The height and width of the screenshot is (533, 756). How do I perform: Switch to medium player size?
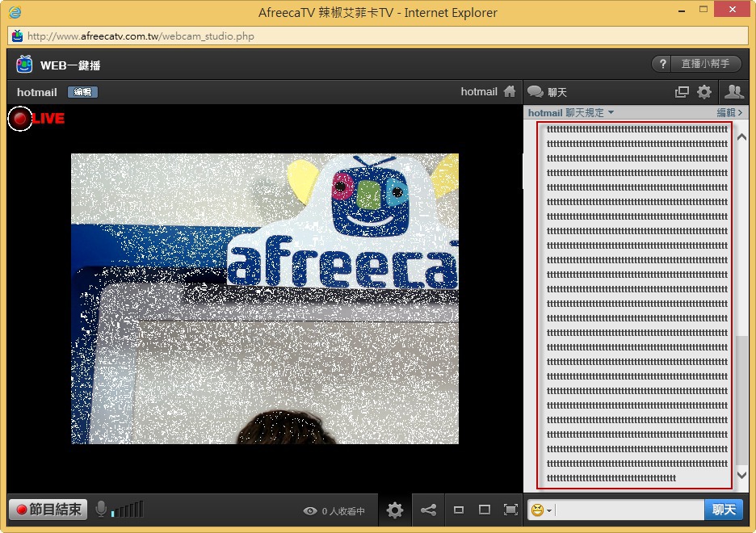[484, 510]
